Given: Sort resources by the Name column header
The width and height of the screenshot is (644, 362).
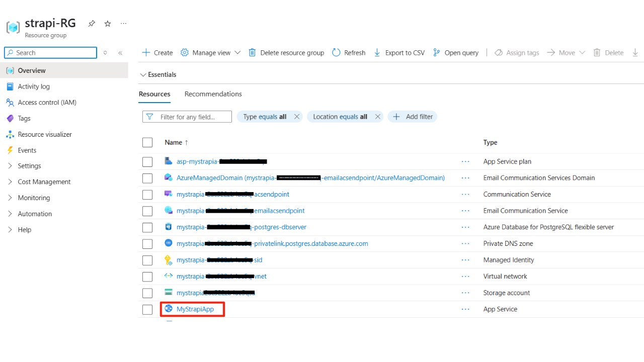Looking at the screenshot, I should pyautogui.click(x=176, y=142).
